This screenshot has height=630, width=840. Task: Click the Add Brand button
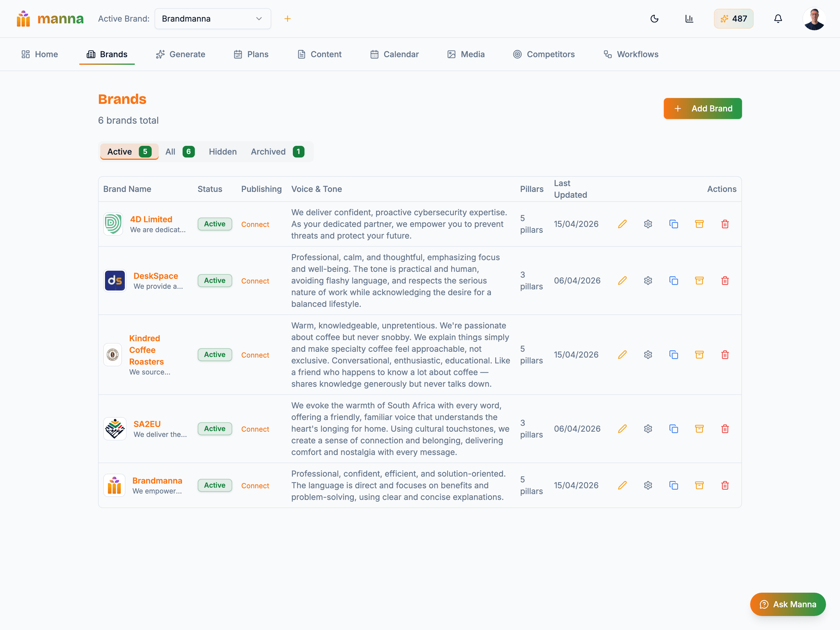pos(703,108)
